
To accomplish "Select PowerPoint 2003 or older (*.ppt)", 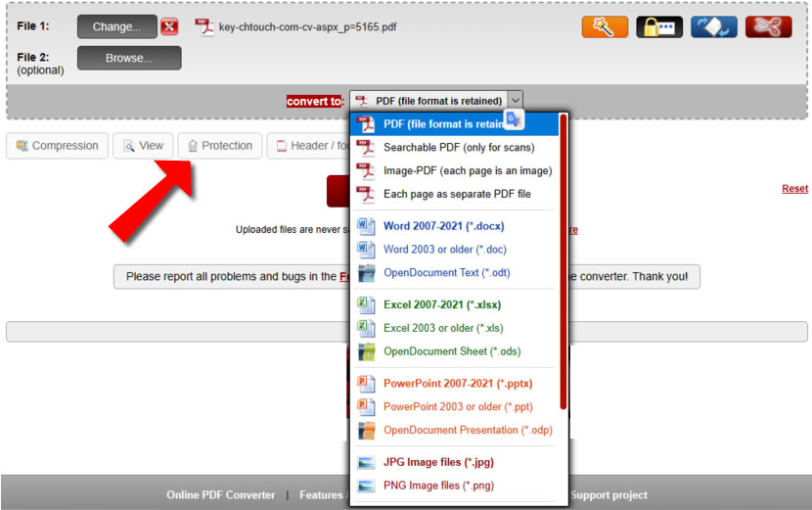I will point(455,407).
